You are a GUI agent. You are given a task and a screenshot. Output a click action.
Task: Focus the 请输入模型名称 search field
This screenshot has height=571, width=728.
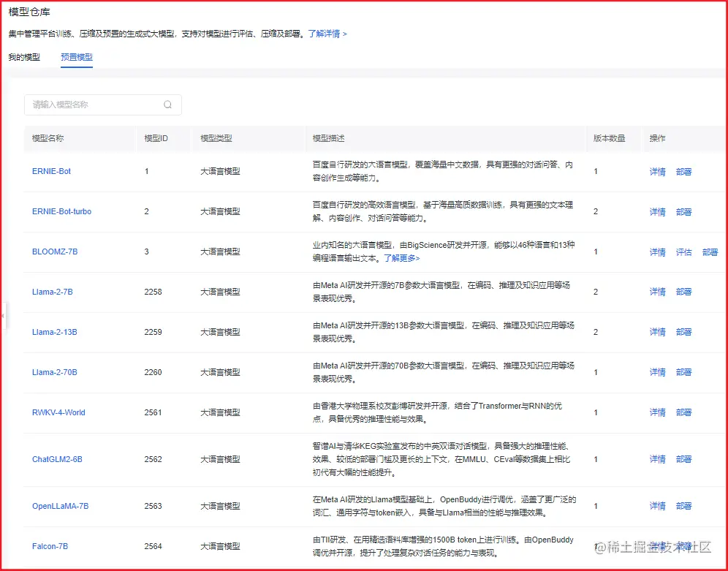pos(102,105)
